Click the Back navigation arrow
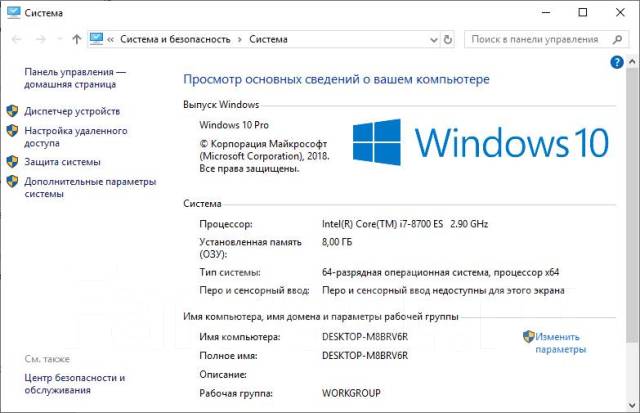The width and height of the screenshot is (640, 413). [x=17, y=39]
